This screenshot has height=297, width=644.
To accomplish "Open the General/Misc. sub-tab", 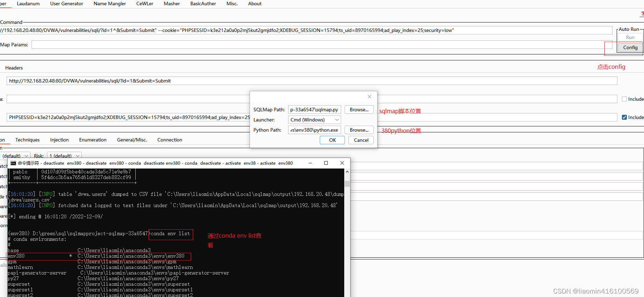I will [x=132, y=140].
